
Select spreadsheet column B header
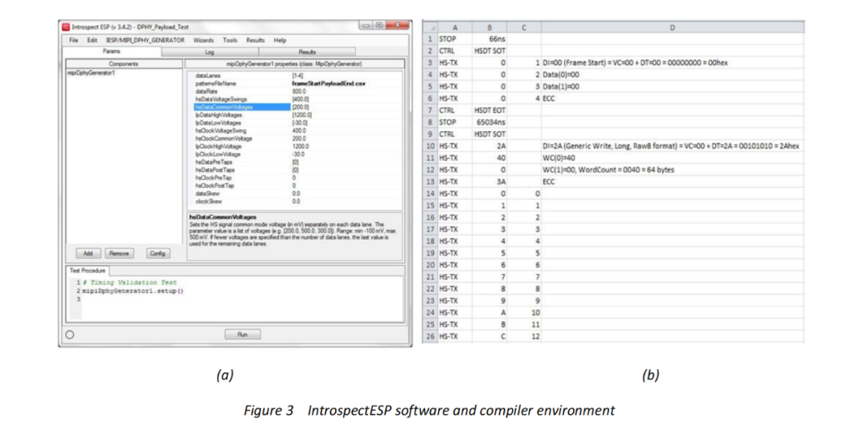pos(489,27)
